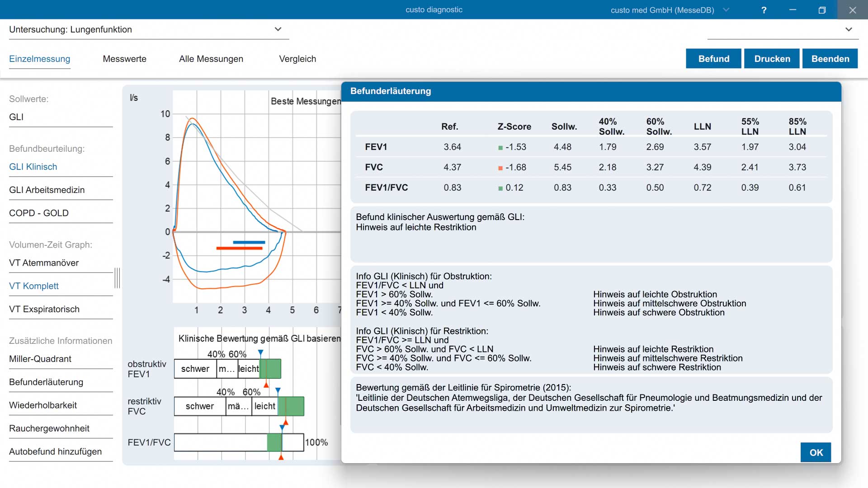Screen dimensions: 868x488
Task: Click the green FEV1/FVC bar segment
Action: (274, 442)
